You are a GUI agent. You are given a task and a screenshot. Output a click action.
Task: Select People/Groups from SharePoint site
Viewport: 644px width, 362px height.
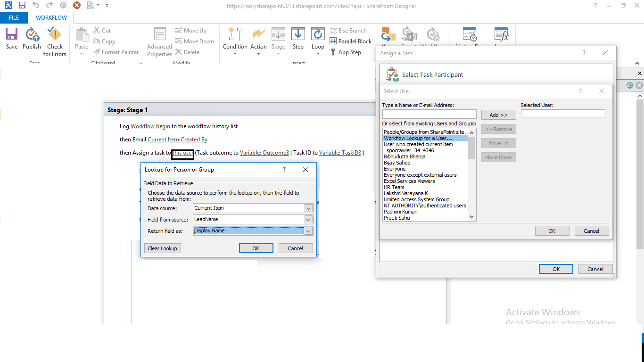click(x=425, y=132)
